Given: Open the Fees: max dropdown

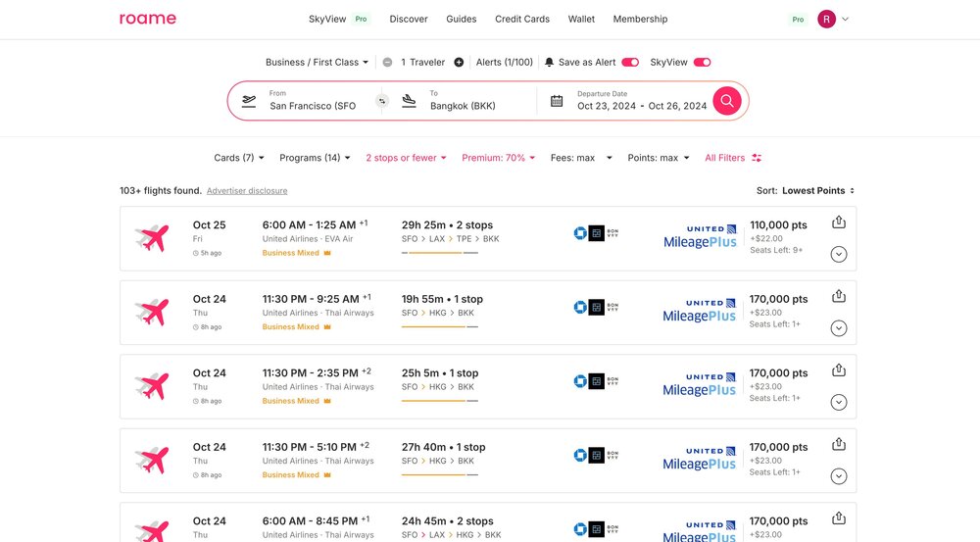Looking at the screenshot, I should 581,158.
